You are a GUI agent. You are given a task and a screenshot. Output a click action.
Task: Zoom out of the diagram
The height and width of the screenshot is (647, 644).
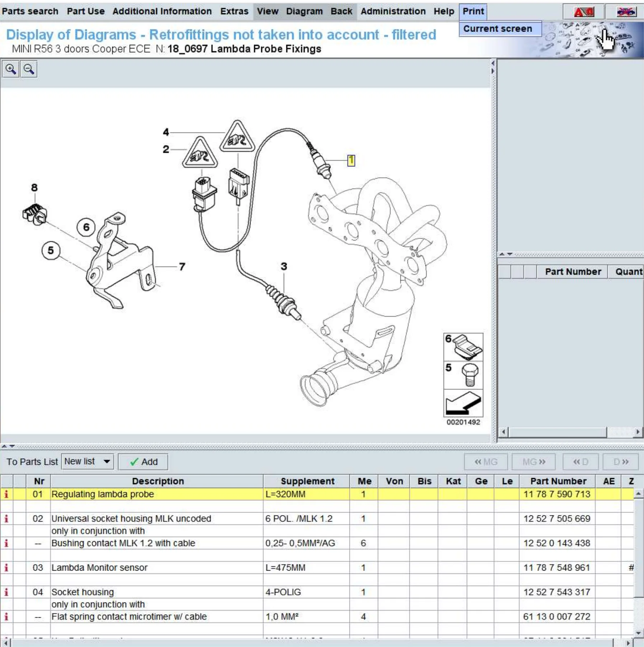(x=29, y=69)
